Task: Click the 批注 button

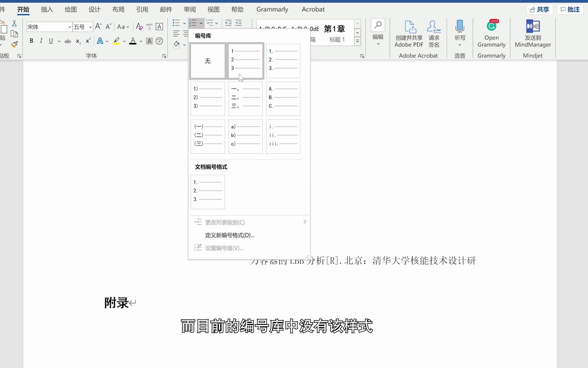Action: point(570,10)
